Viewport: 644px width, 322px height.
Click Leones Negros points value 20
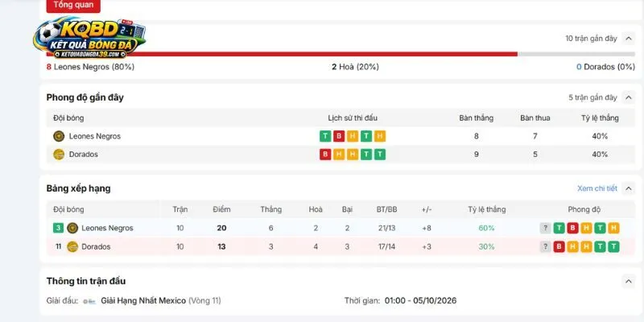222,228
